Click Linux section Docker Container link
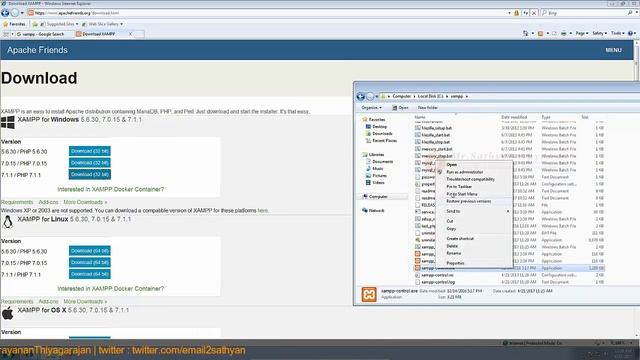 111,289
